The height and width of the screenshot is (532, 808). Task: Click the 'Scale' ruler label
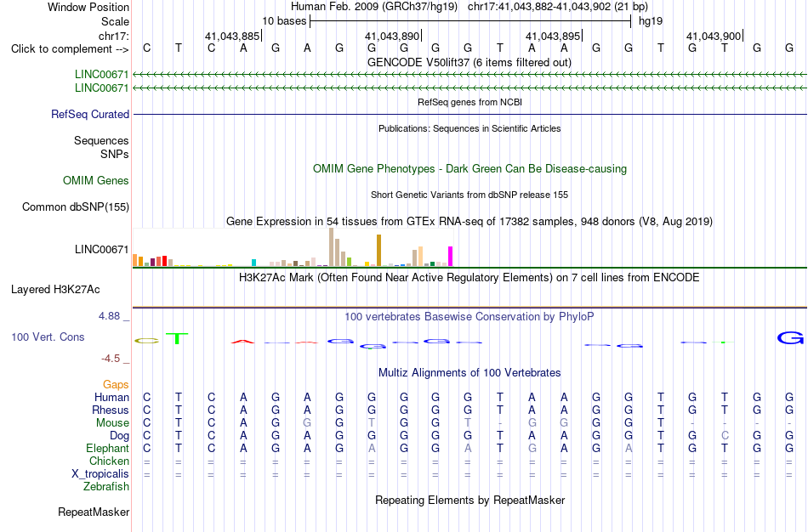tap(115, 21)
